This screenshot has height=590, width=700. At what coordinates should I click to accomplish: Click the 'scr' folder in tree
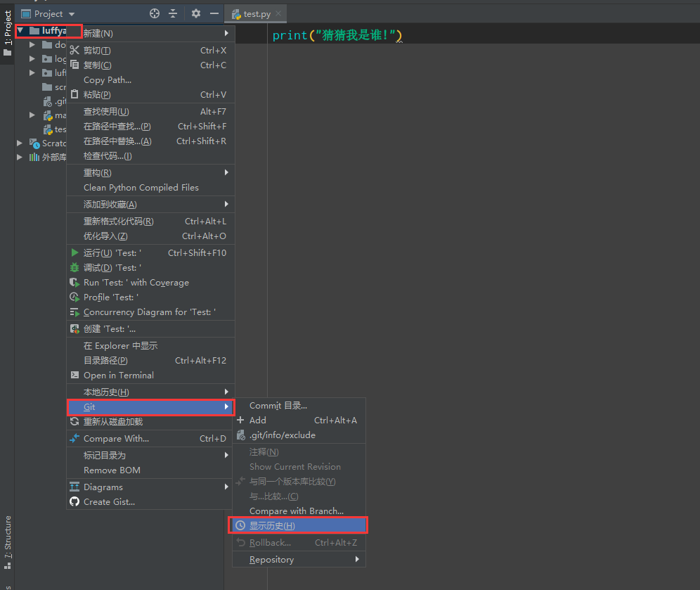click(54, 87)
